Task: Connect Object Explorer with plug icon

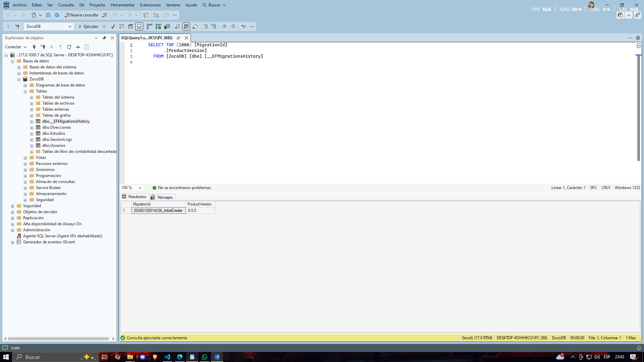Action: click(x=34, y=47)
